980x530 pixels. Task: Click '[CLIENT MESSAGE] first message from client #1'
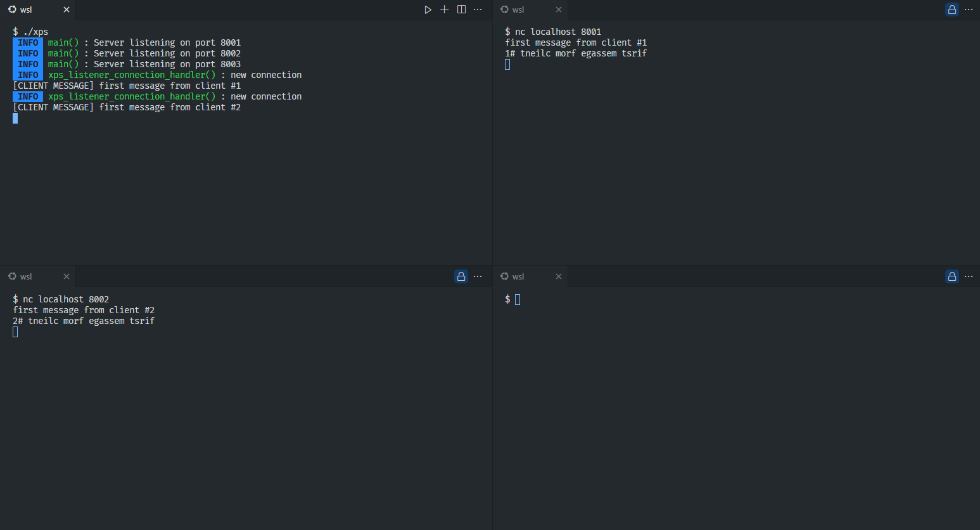127,86
